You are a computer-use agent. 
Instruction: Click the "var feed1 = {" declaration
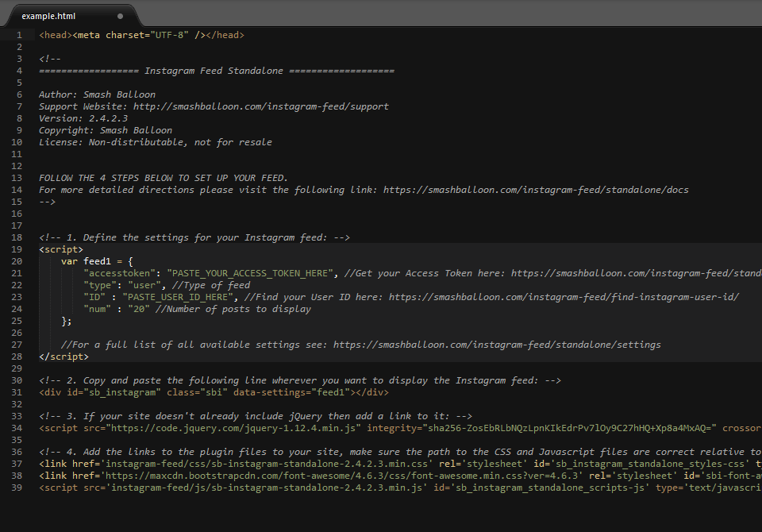click(x=97, y=261)
